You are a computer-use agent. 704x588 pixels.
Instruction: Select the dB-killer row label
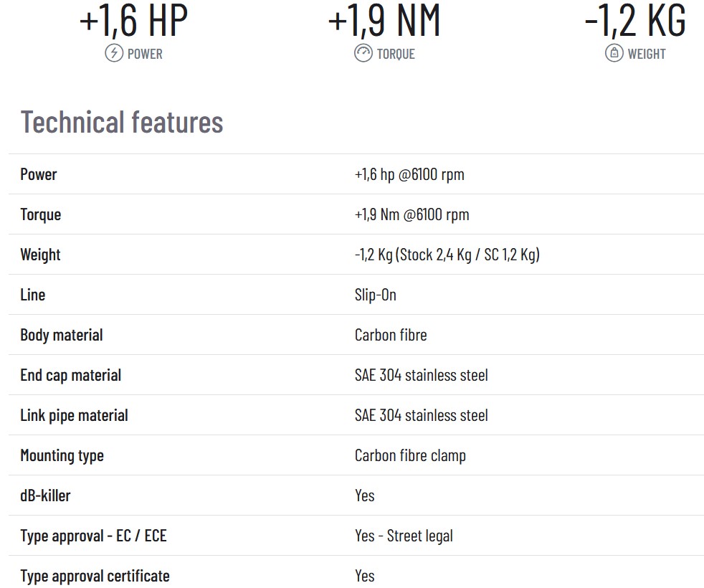click(45, 495)
